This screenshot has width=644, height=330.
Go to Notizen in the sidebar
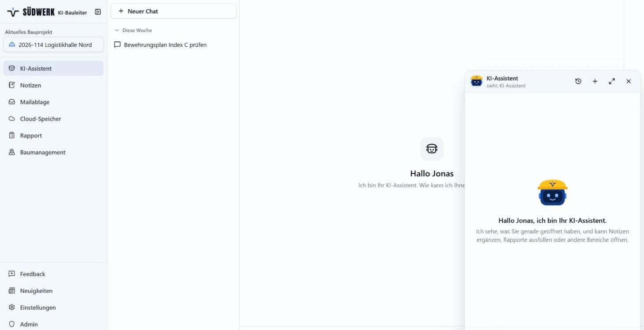point(53,85)
